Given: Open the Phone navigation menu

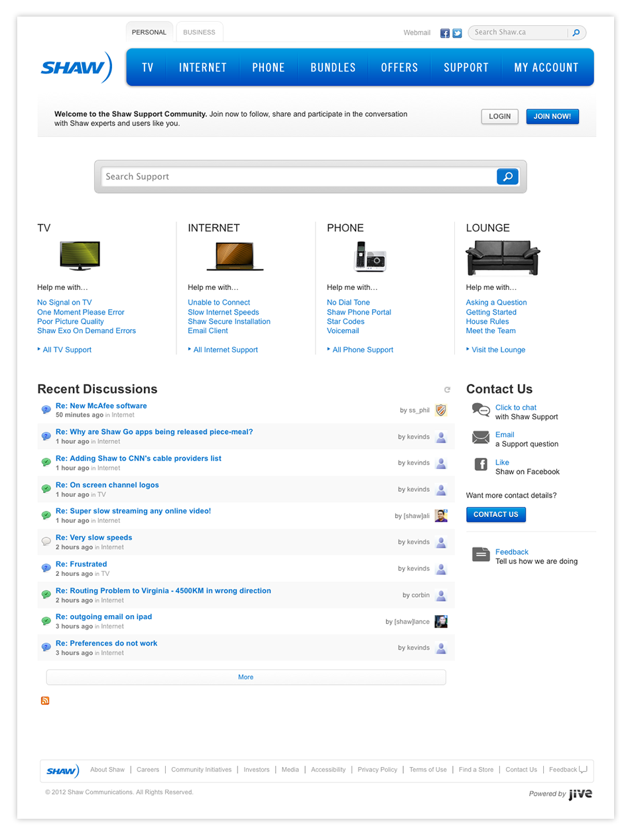Looking at the screenshot, I should [x=269, y=67].
